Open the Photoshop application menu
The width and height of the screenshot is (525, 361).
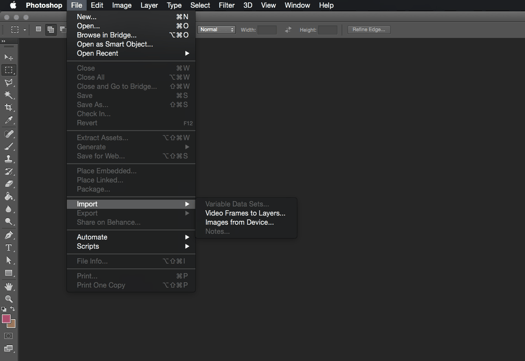[44, 5]
